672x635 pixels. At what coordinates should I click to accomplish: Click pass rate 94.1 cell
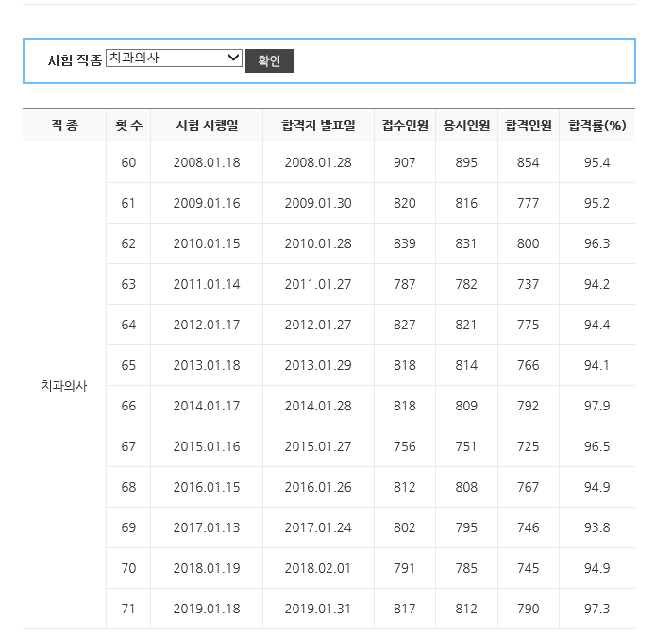597,365
